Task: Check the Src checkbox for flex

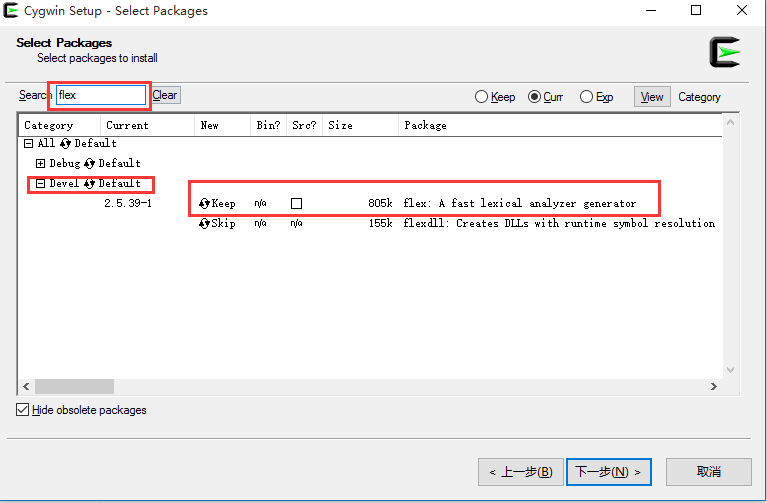Action: tap(296, 204)
